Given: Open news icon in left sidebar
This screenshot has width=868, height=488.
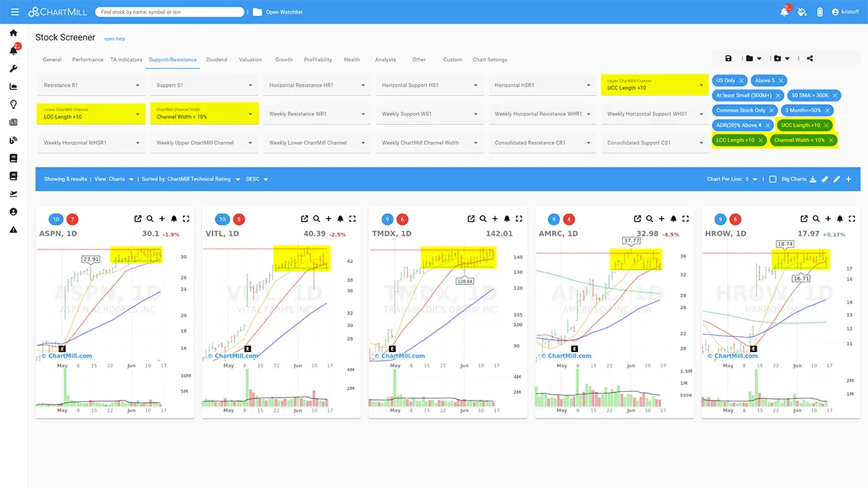Looking at the screenshot, I should click(13, 122).
